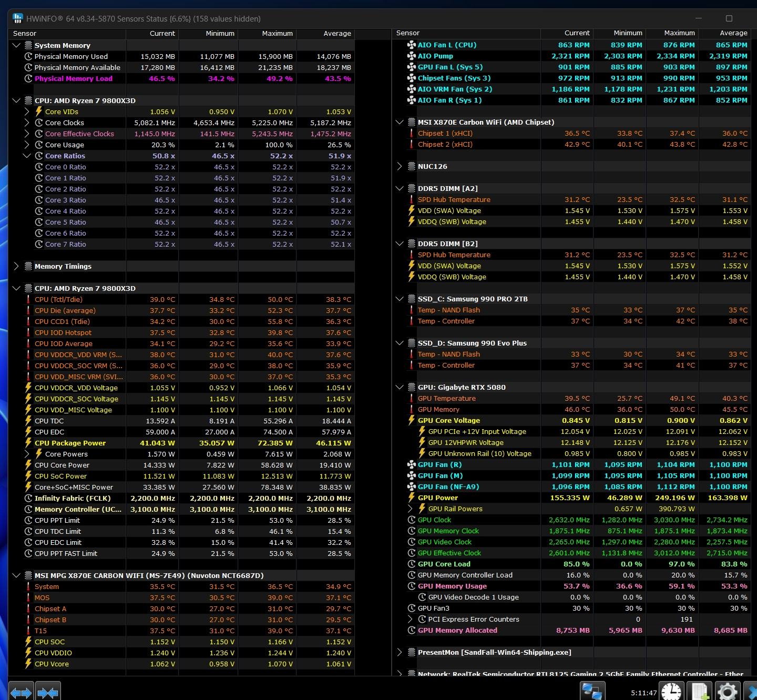This screenshot has width=757, height=700.
Task: Click the chip icon beside System Memory
Action: click(x=28, y=45)
